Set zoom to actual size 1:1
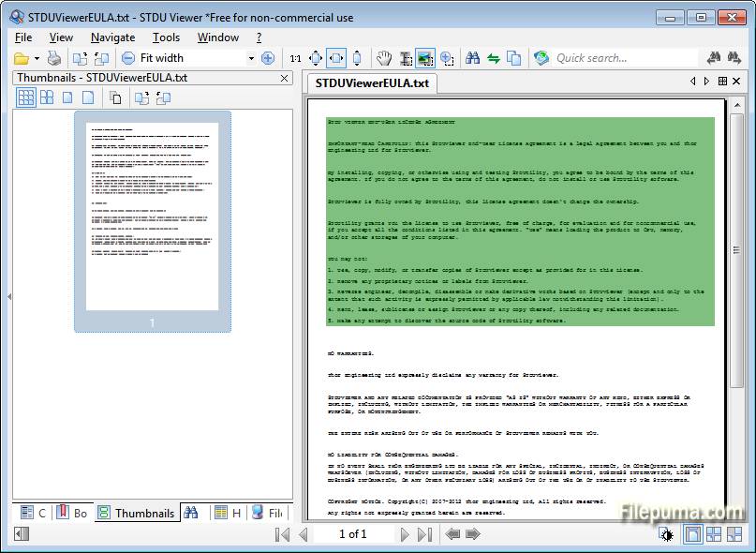Image resolution: width=756 pixels, height=553 pixels. [295, 58]
